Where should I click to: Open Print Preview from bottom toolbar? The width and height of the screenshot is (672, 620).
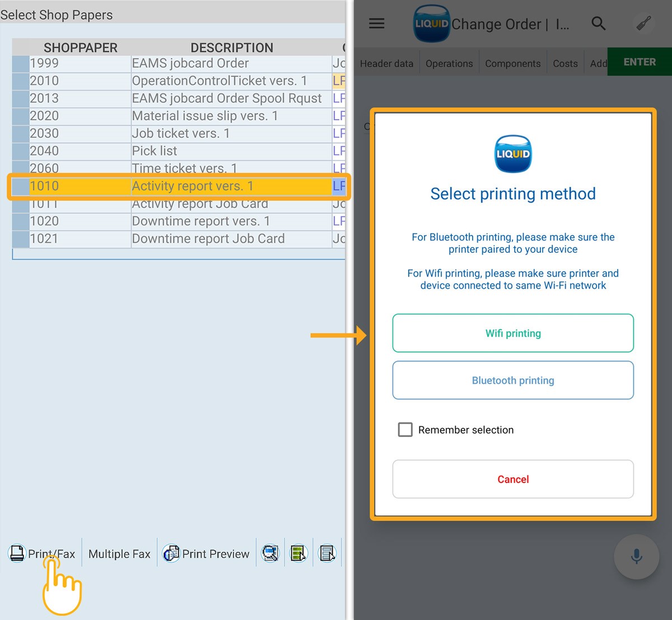coord(206,553)
